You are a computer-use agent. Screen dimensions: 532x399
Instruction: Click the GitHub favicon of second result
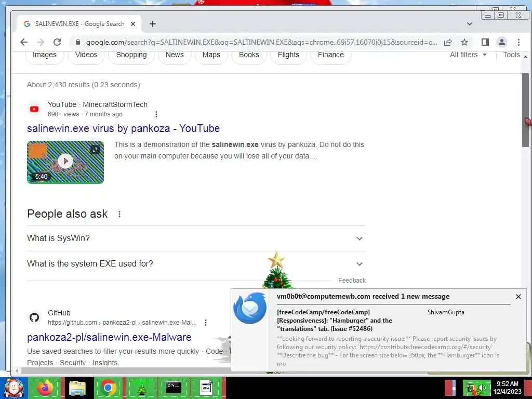point(34,318)
